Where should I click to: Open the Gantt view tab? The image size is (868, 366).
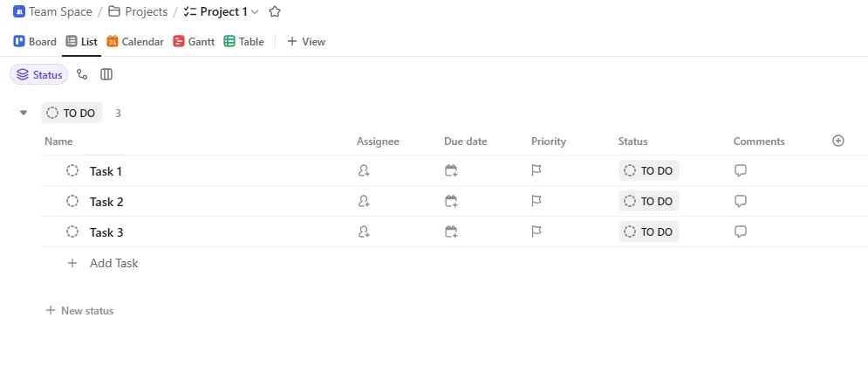click(194, 42)
